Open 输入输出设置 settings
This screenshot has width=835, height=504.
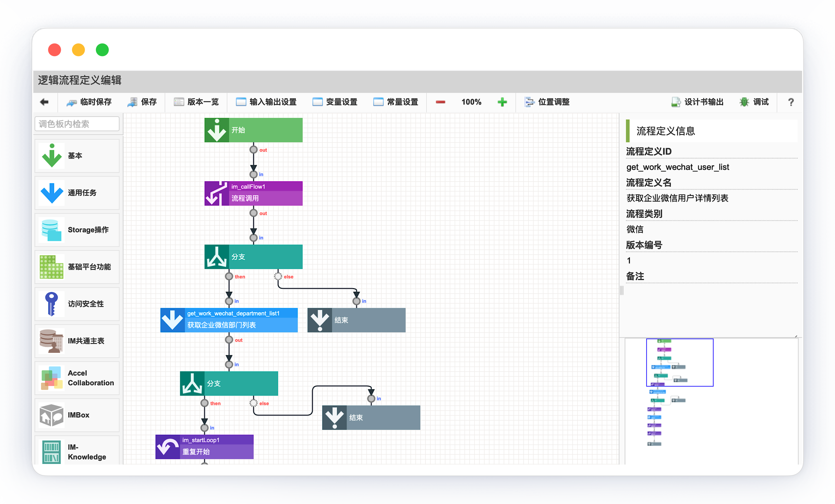(x=266, y=102)
